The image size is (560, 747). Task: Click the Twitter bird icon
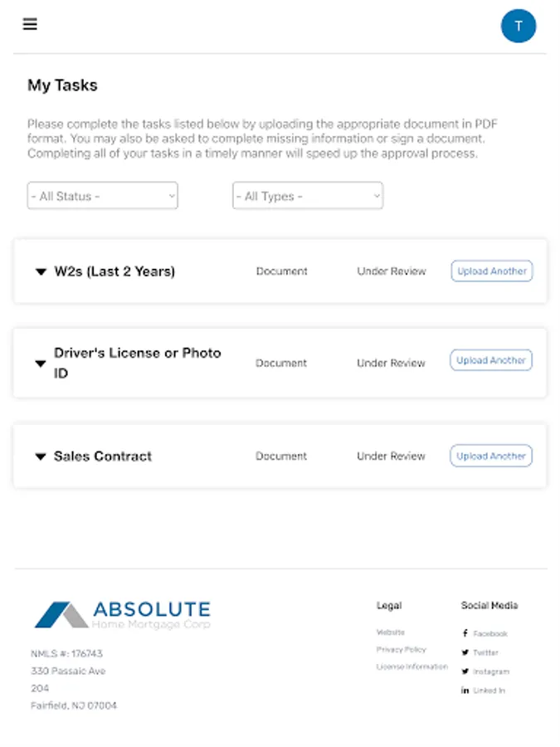[x=465, y=652]
